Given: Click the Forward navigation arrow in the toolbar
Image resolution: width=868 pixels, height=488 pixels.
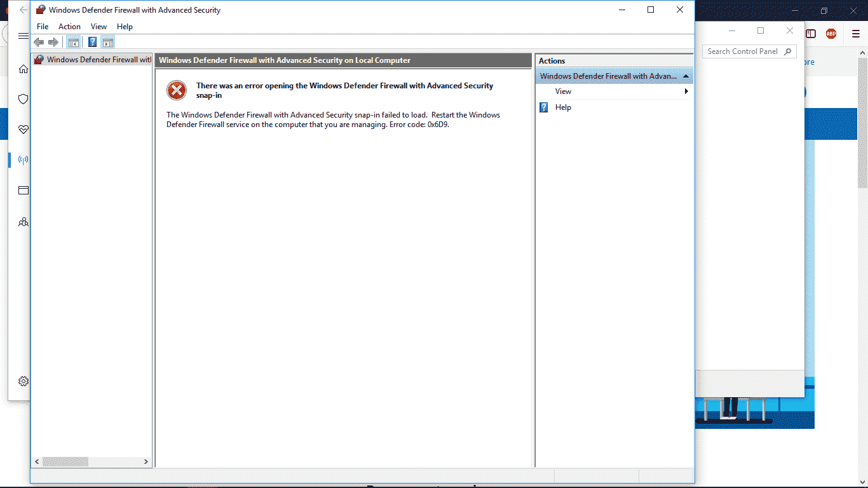Looking at the screenshot, I should [x=53, y=42].
